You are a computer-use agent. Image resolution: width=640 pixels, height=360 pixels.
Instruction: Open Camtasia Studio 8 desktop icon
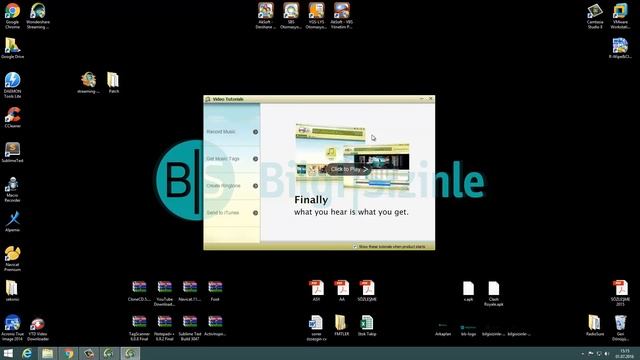pyautogui.click(x=595, y=16)
